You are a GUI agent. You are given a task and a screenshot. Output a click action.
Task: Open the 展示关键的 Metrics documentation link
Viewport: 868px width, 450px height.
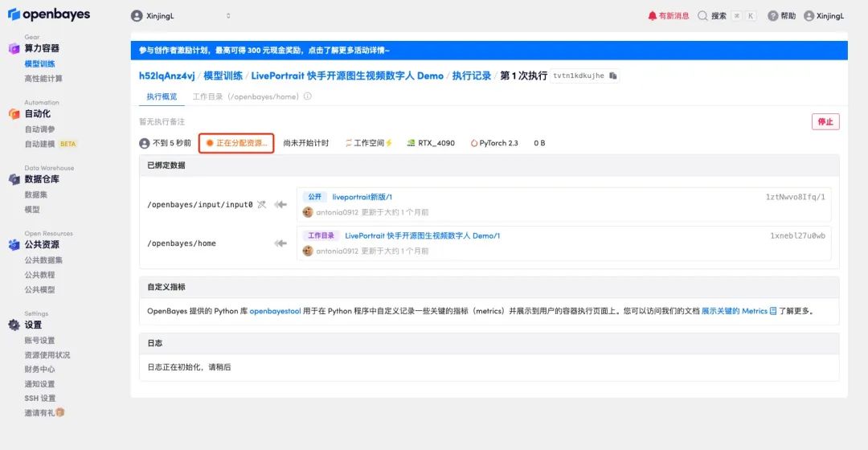[x=734, y=311]
